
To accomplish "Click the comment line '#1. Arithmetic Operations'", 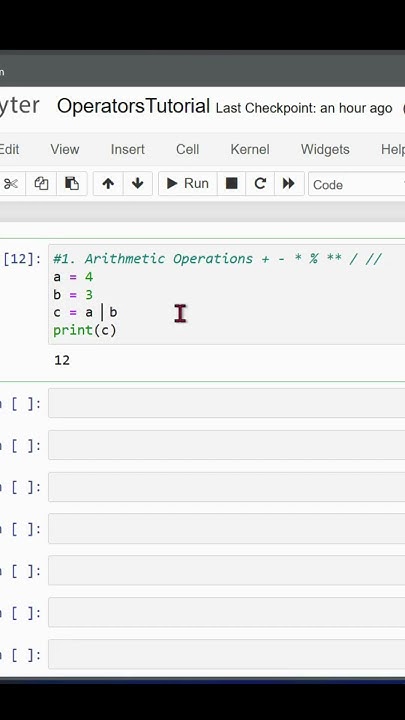I will [x=217, y=259].
